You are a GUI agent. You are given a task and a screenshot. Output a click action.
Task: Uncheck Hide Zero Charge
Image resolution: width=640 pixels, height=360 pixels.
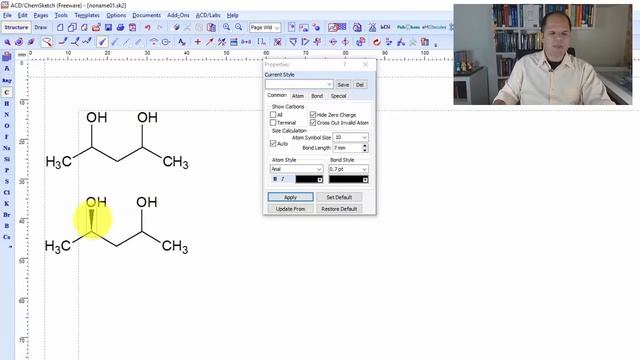click(313, 115)
